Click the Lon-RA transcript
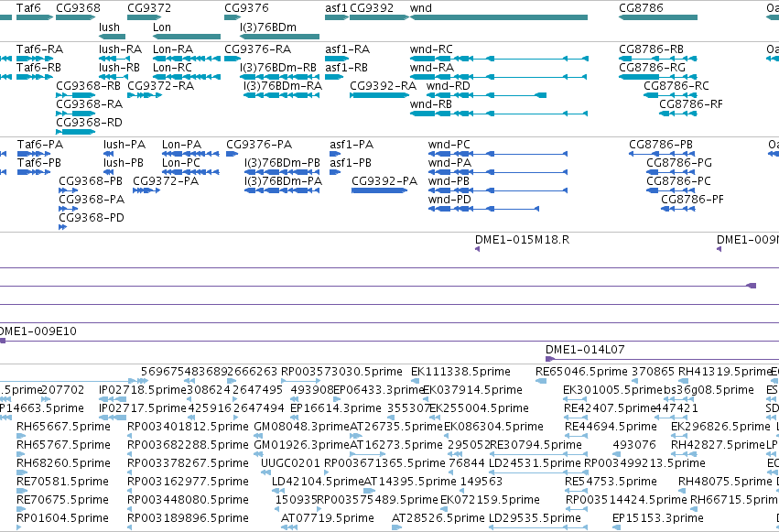 point(187,59)
